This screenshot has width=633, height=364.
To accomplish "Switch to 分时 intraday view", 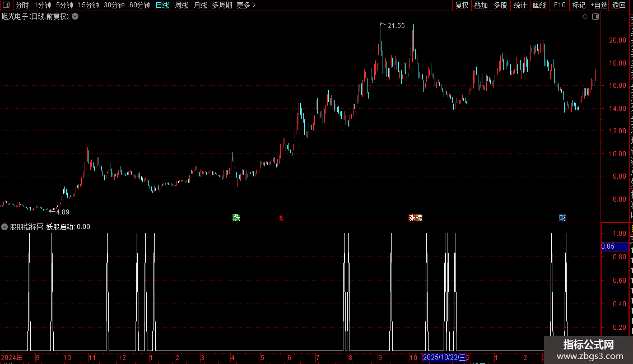I will [x=22, y=5].
